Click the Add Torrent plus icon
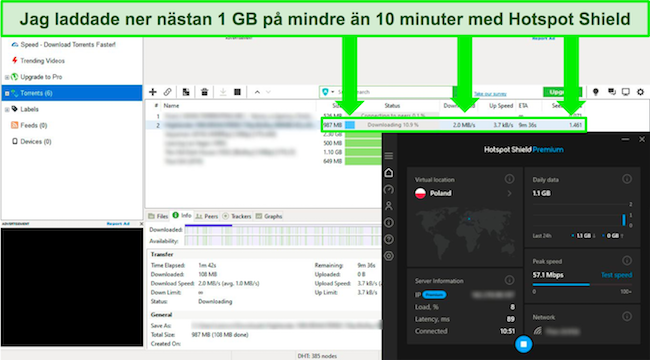The image size is (650, 360). (x=153, y=92)
